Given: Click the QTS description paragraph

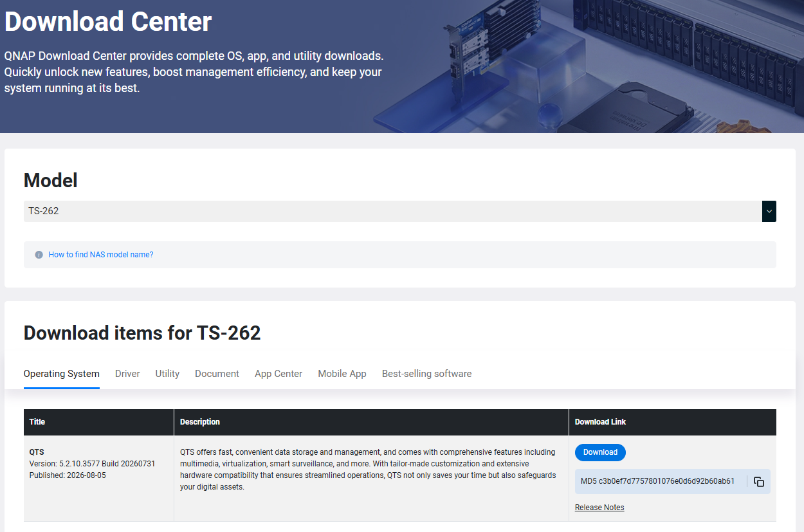Looking at the screenshot, I should tap(367, 470).
